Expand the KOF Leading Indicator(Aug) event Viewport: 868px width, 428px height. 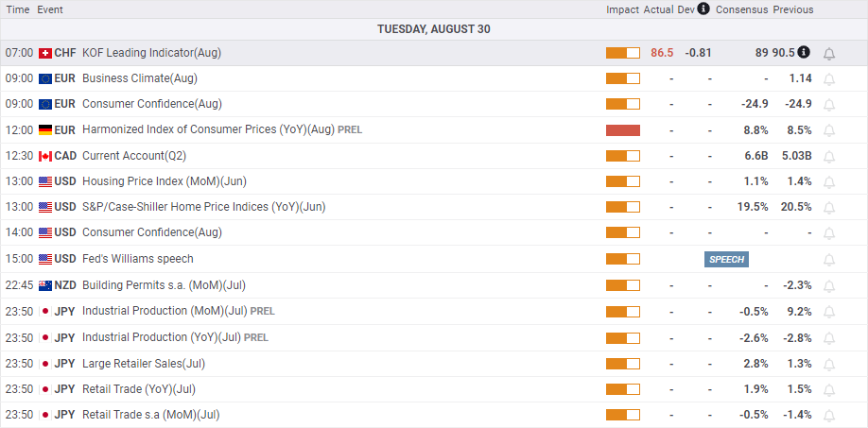click(x=151, y=53)
